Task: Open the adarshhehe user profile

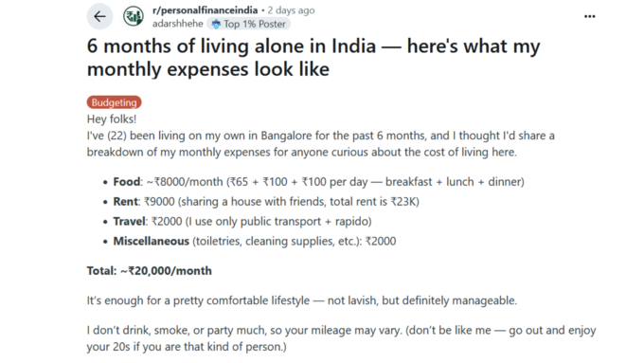Action: point(177,24)
